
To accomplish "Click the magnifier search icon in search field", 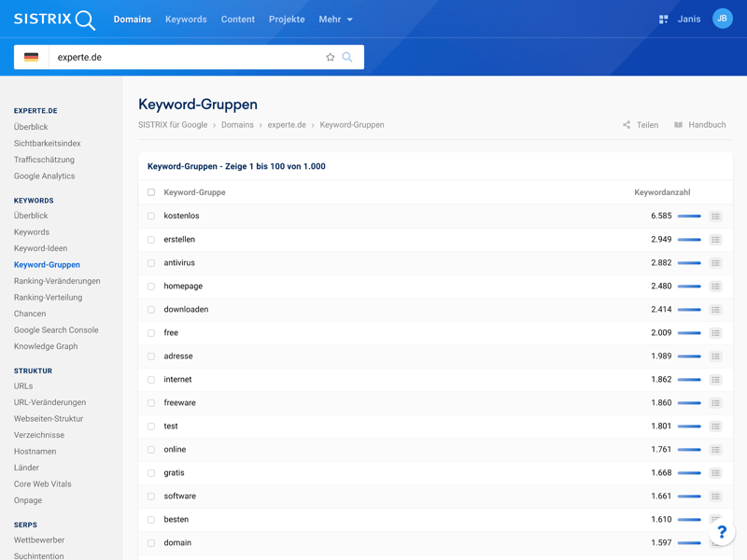I will pos(347,57).
